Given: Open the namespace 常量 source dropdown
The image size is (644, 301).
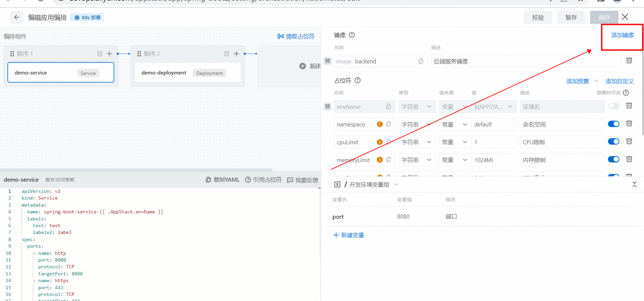Looking at the screenshot, I should (455, 124).
